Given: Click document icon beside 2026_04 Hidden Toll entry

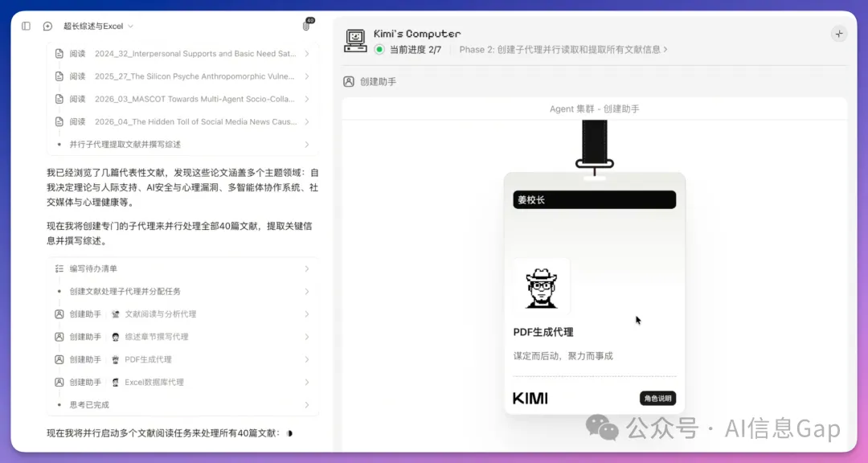Looking at the screenshot, I should [x=59, y=121].
